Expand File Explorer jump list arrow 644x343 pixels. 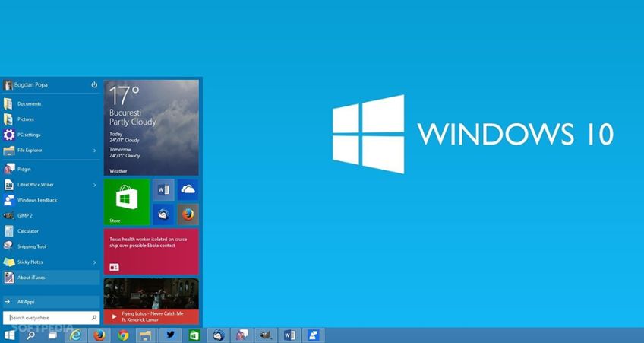[x=94, y=151]
